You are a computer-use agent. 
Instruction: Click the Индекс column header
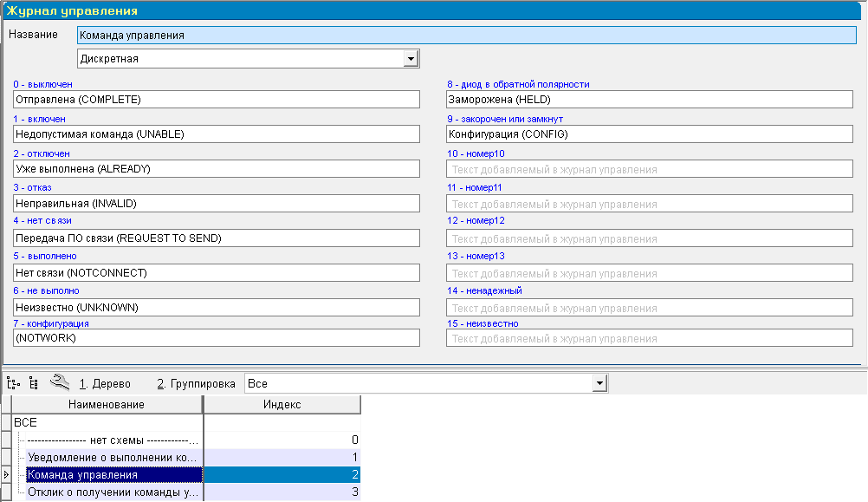click(x=282, y=405)
